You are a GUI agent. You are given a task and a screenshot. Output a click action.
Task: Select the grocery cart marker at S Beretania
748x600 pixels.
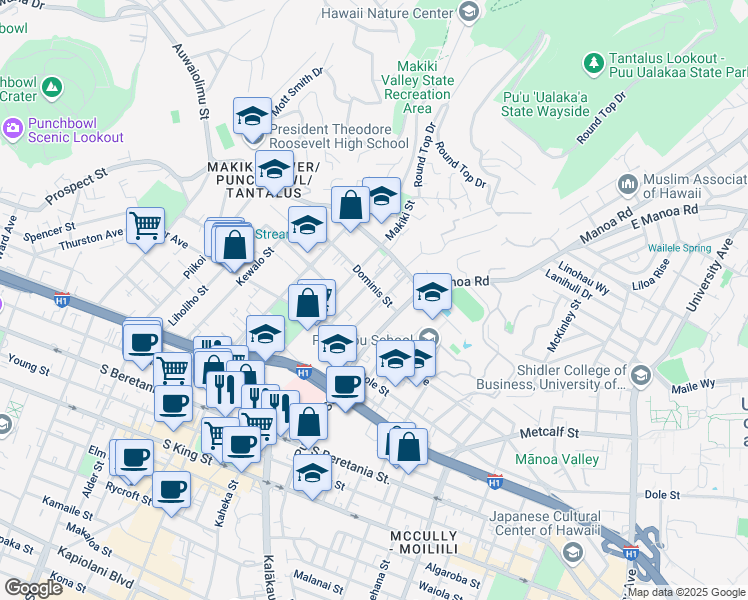173,371
